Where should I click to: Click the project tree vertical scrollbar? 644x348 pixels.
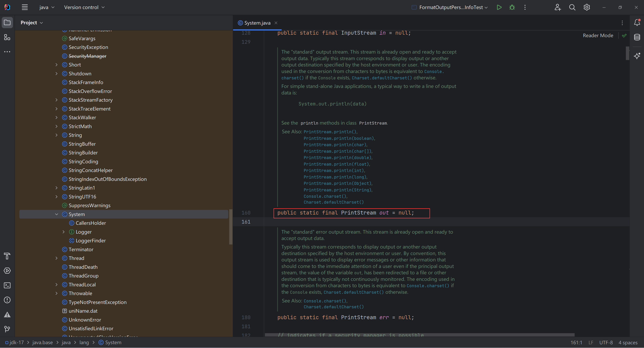coord(231,227)
